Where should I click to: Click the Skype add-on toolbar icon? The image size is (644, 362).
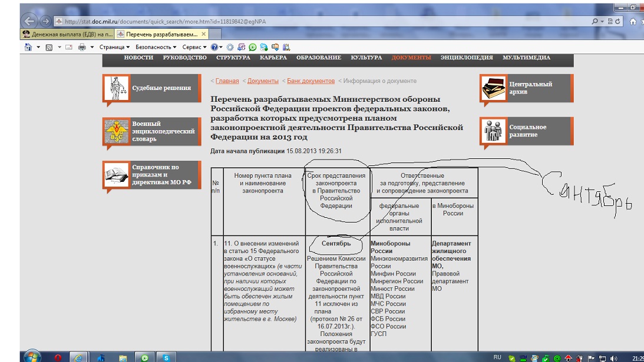tap(264, 47)
